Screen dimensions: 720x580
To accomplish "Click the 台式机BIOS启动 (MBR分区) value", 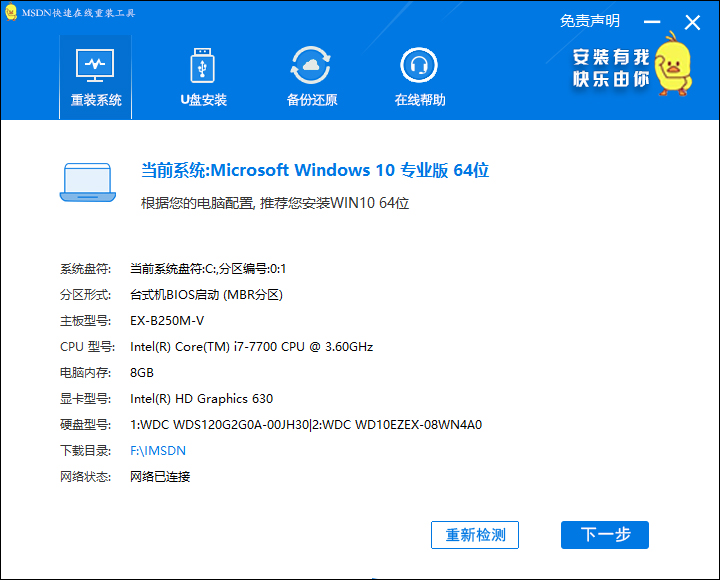I will (x=206, y=294).
